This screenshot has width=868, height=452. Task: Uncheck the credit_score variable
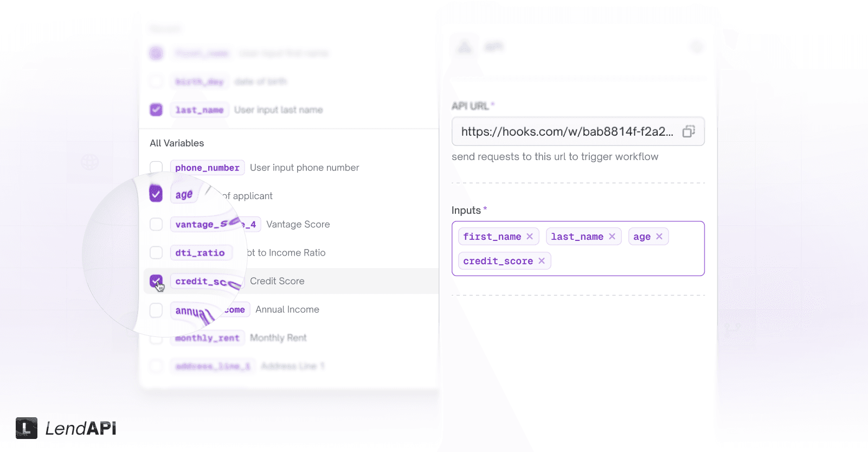point(157,281)
